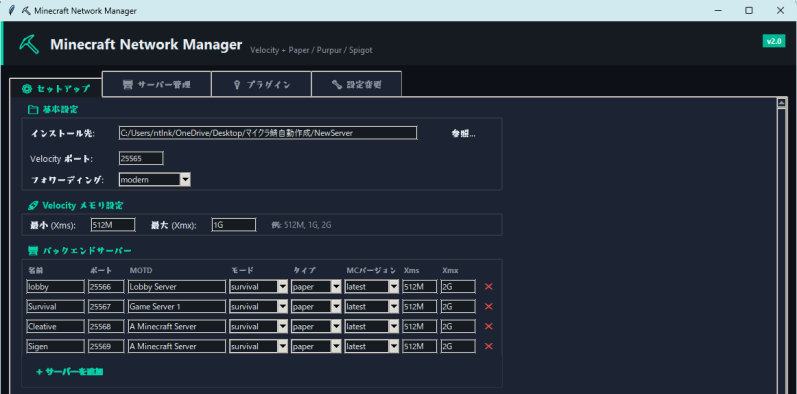This screenshot has width=797, height=394.
Task: Click the MCバージョン column header
Action: pyautogui.click(x=371, y=270)
